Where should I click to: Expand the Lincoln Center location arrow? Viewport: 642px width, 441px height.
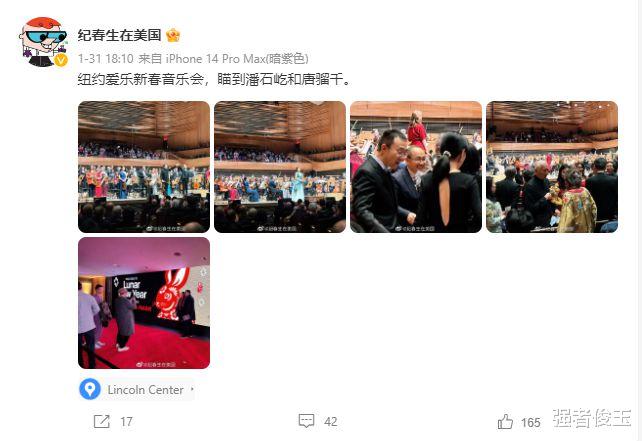pyautogui.click(x=192, y=389)
